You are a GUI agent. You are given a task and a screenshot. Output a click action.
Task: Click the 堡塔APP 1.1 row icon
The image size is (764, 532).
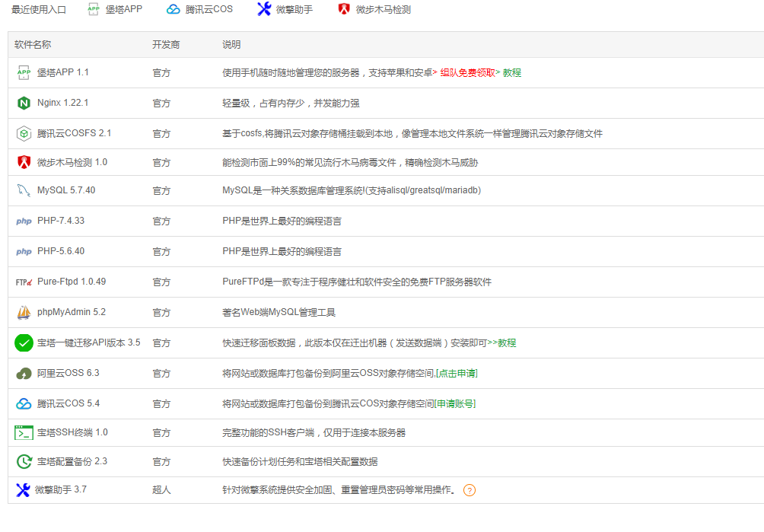[24, 72]
